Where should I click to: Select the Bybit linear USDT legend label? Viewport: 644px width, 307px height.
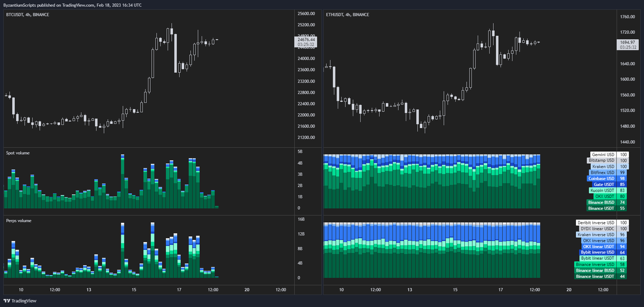click(x=598, y=258)
